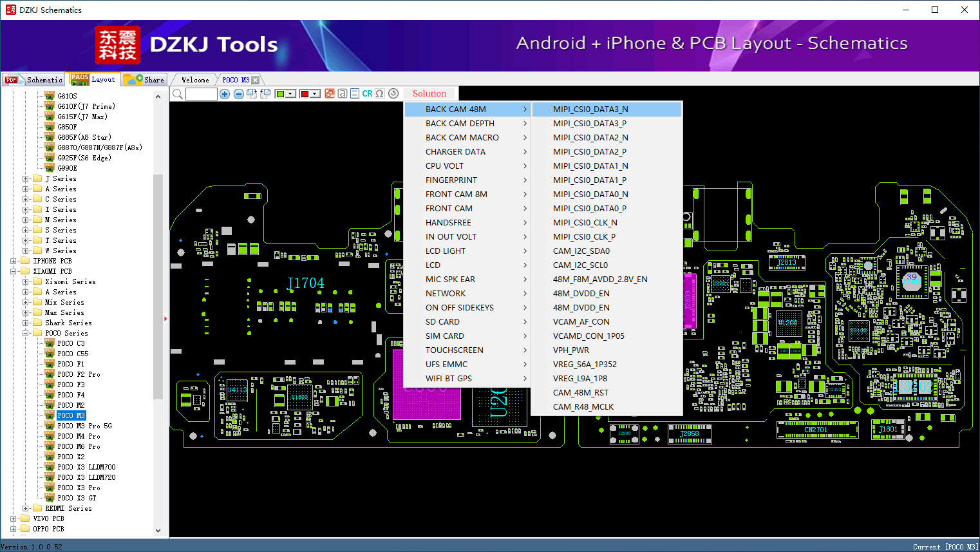This screenshot has height=552, width=980.
Task: Choose VPH_PWR signal entry
Action: 607,350
